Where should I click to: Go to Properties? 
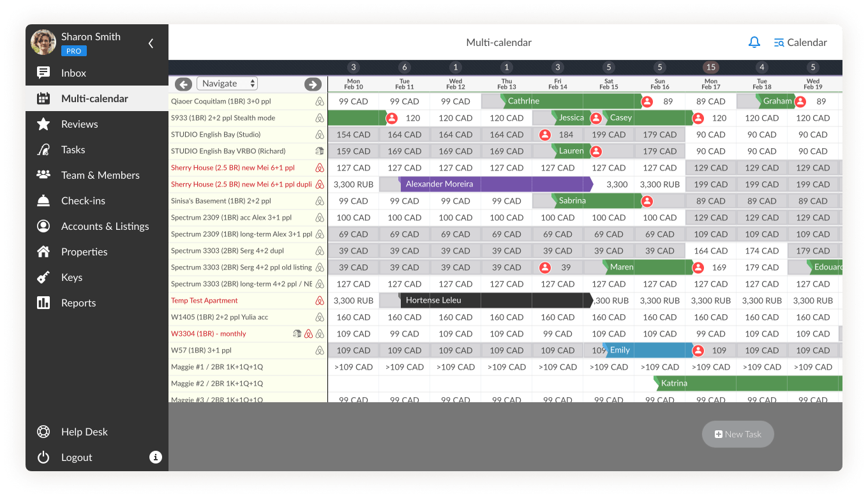click(97, 252)
